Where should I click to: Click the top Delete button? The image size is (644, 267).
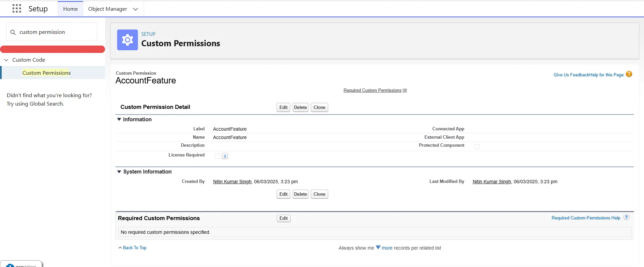(x=300, y=107)
